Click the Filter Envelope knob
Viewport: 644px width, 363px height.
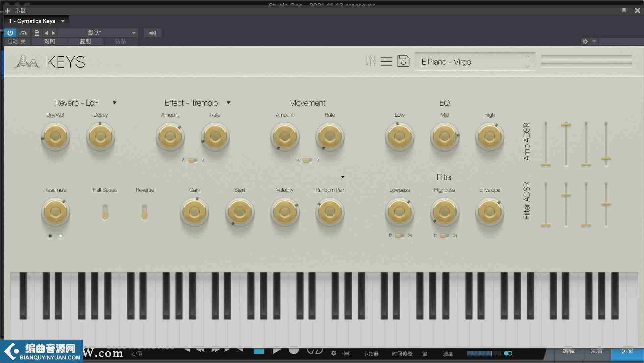[x=489, y=212]
